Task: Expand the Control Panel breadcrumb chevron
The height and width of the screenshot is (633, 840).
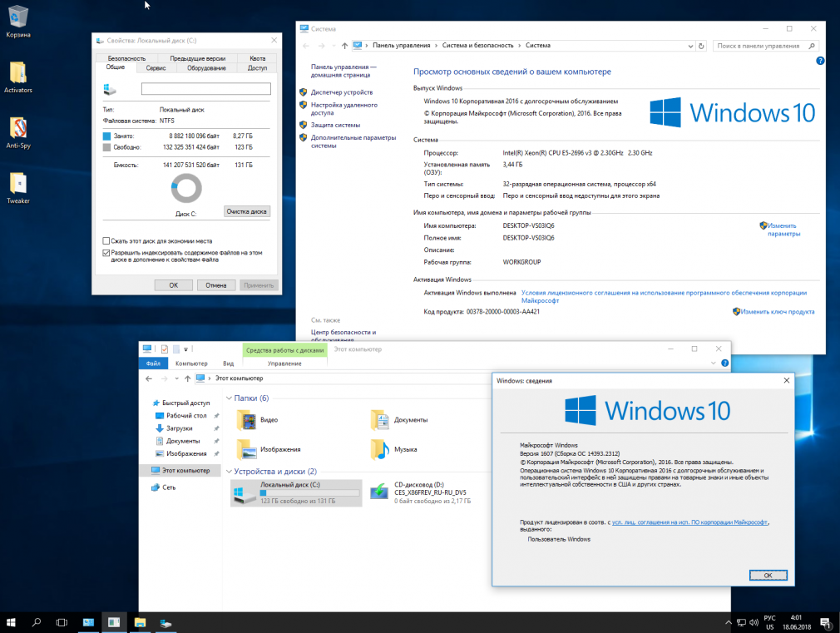Action: (x=435, y=46)
